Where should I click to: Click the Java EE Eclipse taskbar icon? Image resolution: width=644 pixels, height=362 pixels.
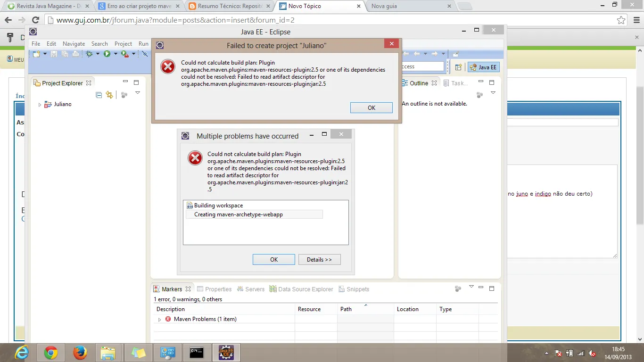pos(226,353)
